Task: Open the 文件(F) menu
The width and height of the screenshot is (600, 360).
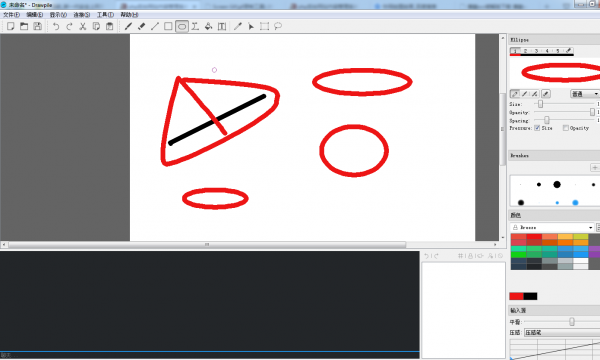Action: point(11,15)
